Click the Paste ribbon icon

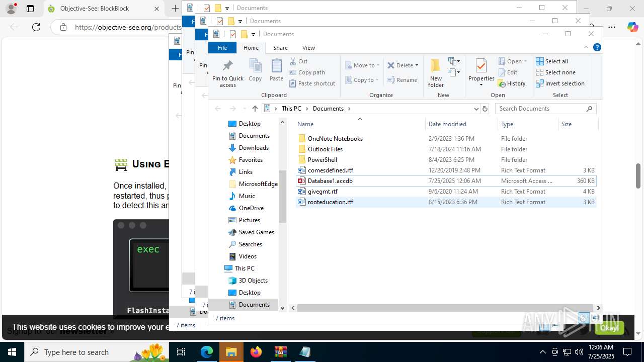(x=276, y=66)
